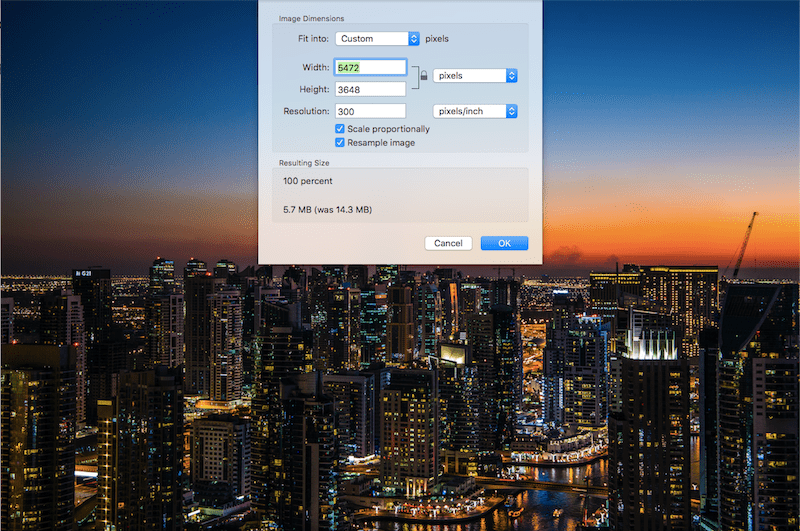Click the 'Resulting Size' heading

304,163
